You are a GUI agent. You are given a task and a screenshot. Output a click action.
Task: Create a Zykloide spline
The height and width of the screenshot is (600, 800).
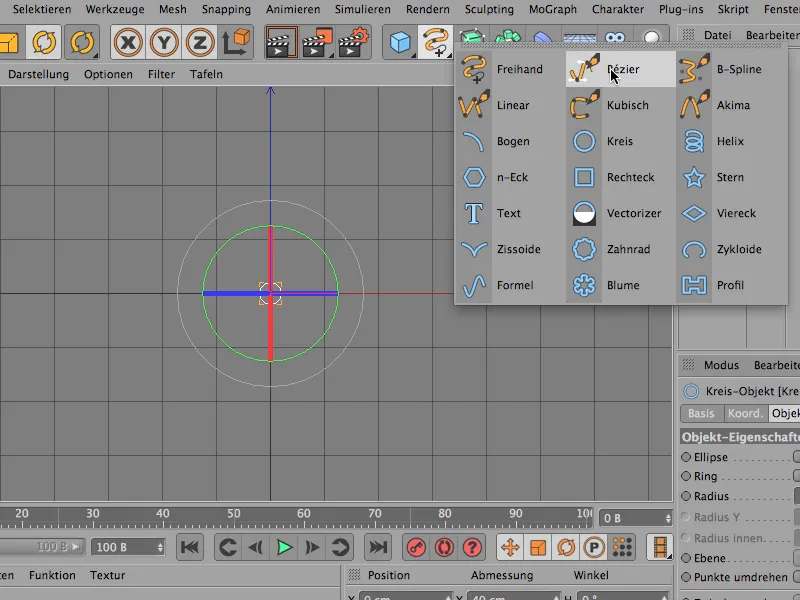(x=731, y=249)
